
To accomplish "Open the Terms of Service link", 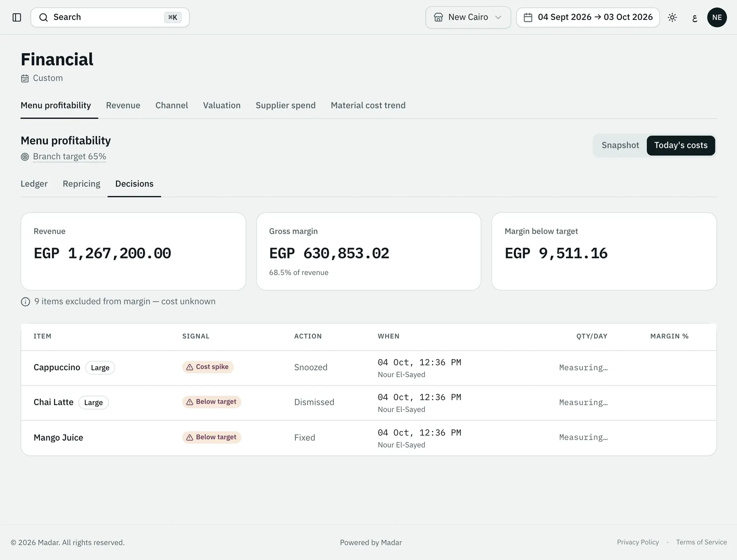I will coord(701,542).
